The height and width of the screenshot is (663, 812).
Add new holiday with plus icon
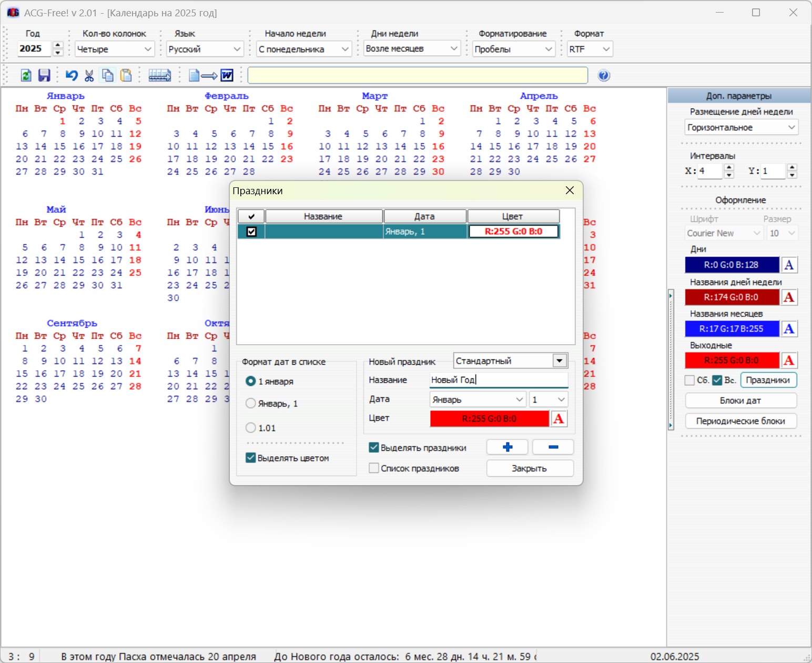click(507, 447)
